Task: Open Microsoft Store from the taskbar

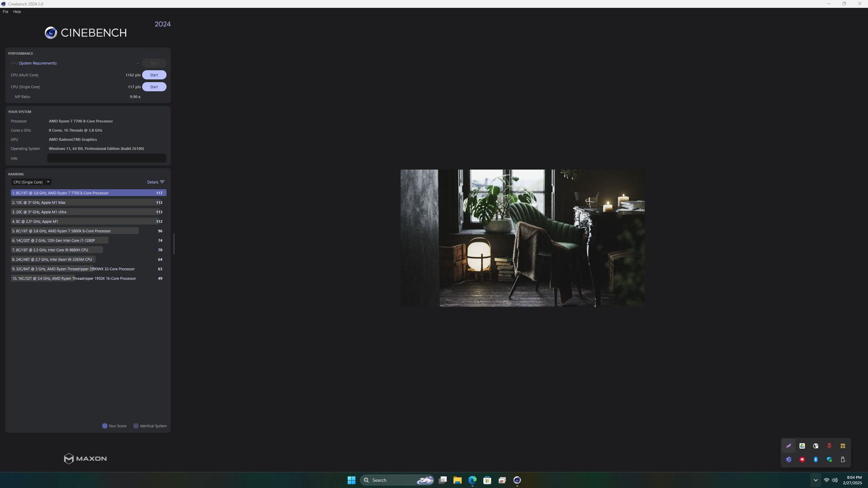Action: (487, 480)
